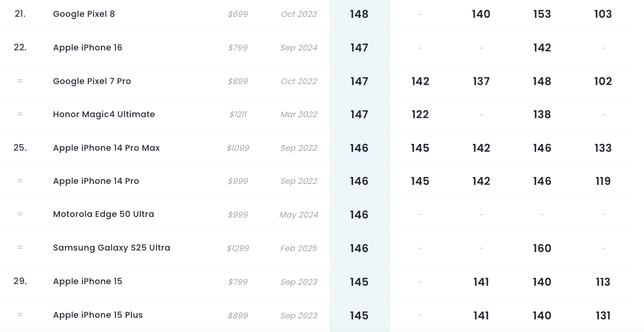
Task: Click the Feb 2025 launch date
Action: click(x=299, y=248)
